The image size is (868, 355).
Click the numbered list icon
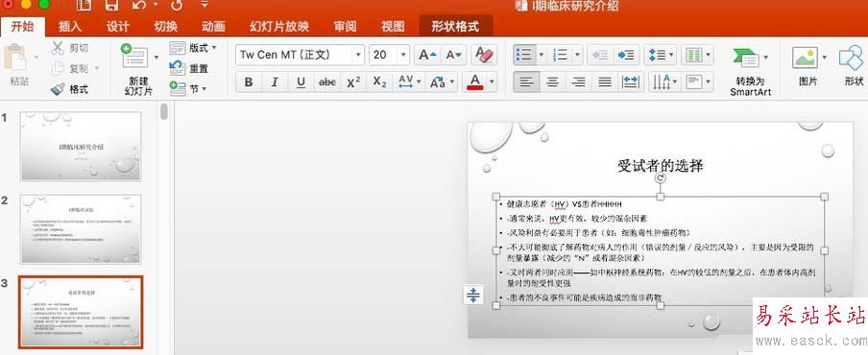click(561, 54)
